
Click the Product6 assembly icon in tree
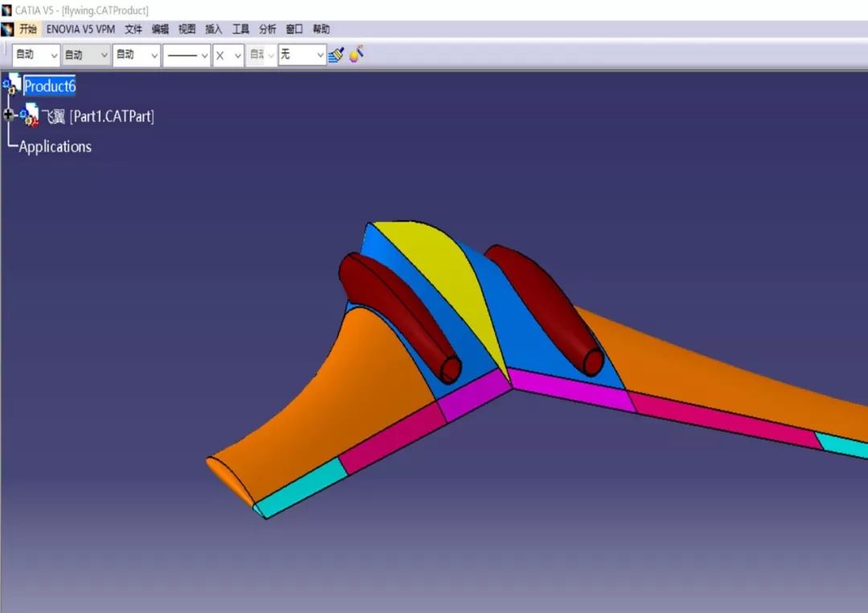coord(13,85)
